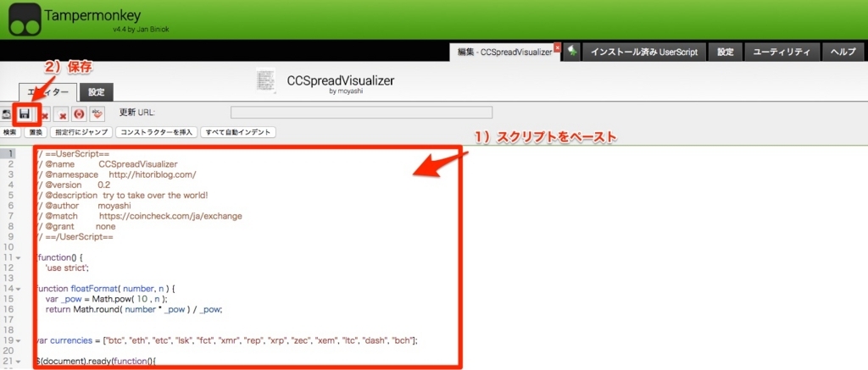
Task: Click the red circular icon in editor toolbar
Action: coord(80,114)
